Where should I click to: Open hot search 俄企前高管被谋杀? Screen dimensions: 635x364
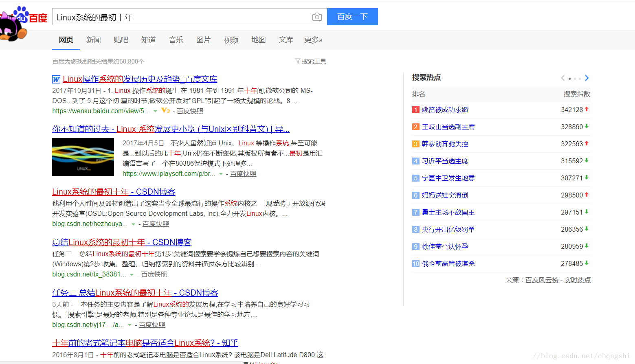[448, 263]
